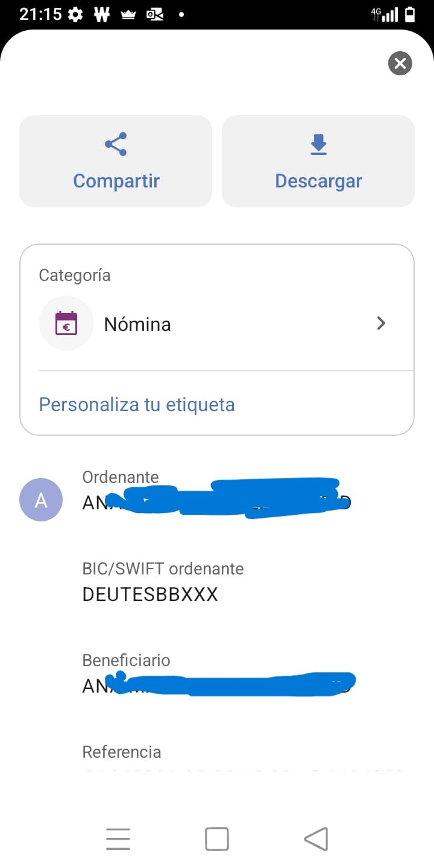
Task: Expand category with the chevron arrow
Action: click(381, 324)
